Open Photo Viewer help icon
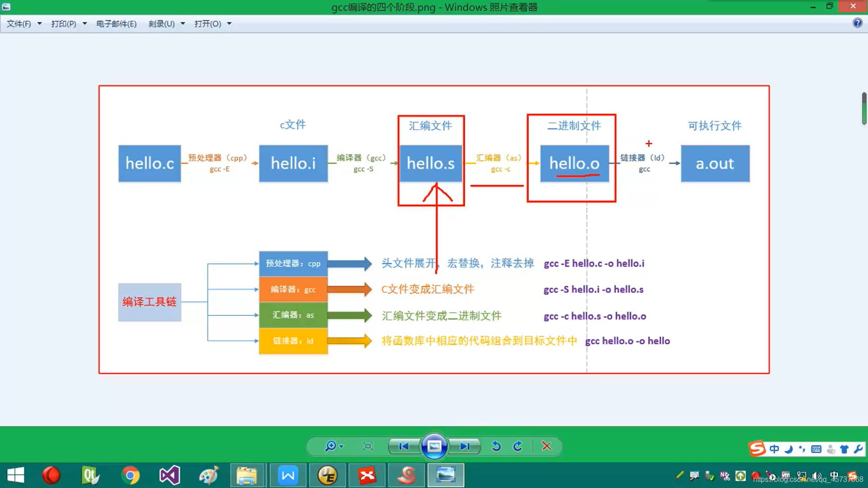868x488 pixels. tap(857, 23)
